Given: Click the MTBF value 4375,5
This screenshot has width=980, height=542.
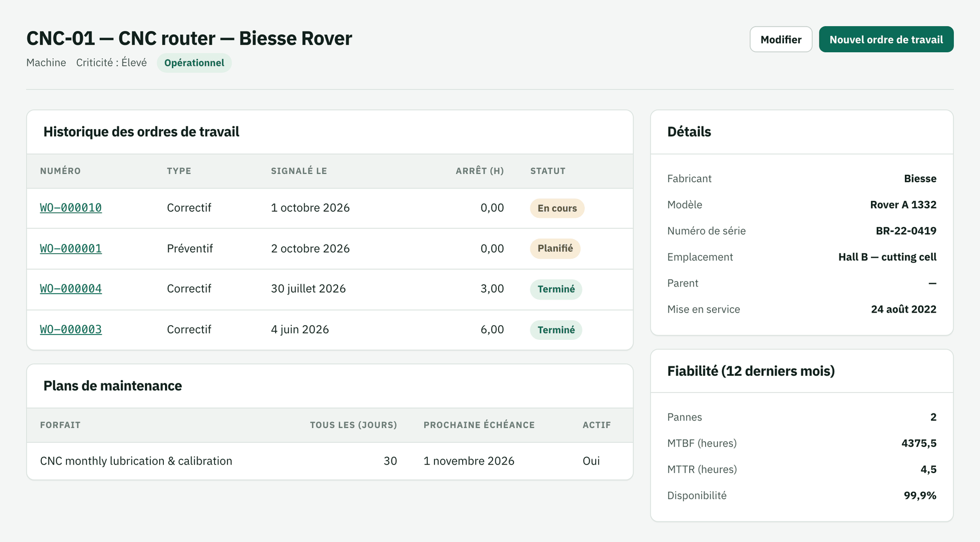Looking at the screenshot, I should [919, 443].
